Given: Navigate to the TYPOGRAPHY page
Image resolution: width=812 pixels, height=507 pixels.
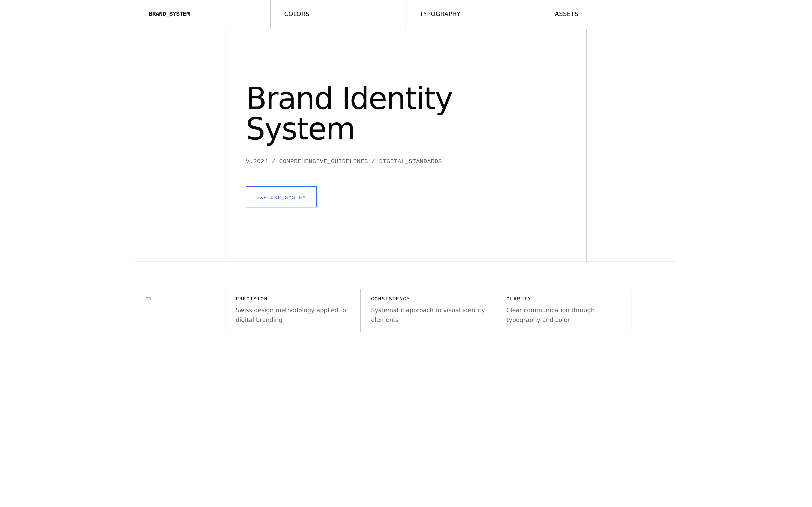Looking at the screenshot, I should tap(440, 14).
